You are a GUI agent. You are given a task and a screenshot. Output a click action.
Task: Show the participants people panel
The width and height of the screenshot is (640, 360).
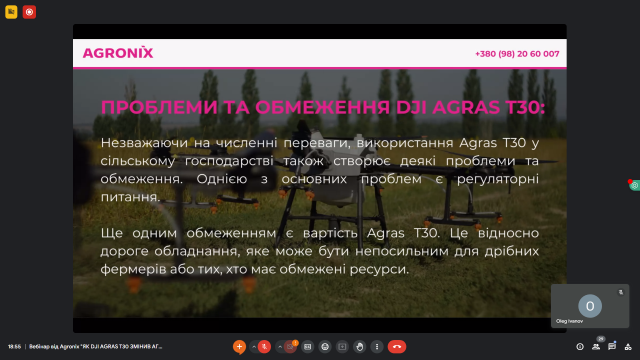[596, 347]
